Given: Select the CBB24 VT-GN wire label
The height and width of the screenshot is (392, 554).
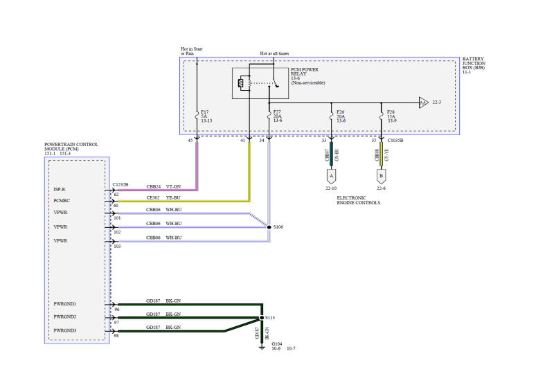Looking at the screenshot, I should pos(163,186).
